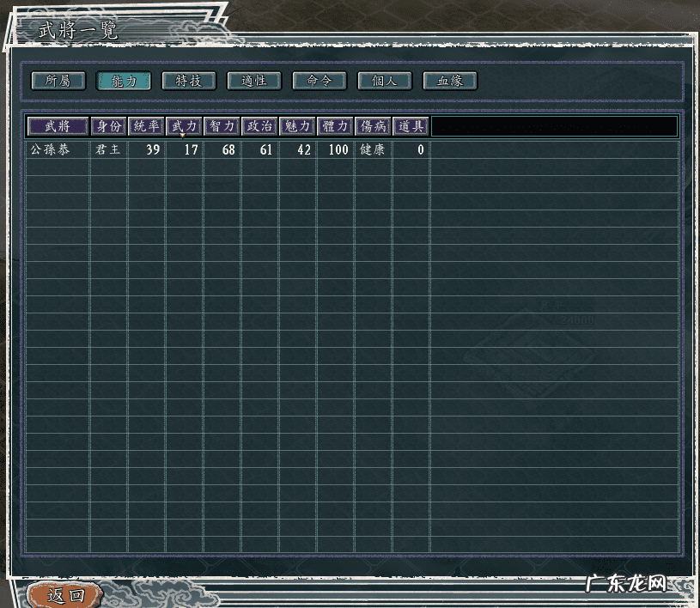The image size is (700, 608).
Task: Switch to the 適性 tab
Action: [254, 81]
